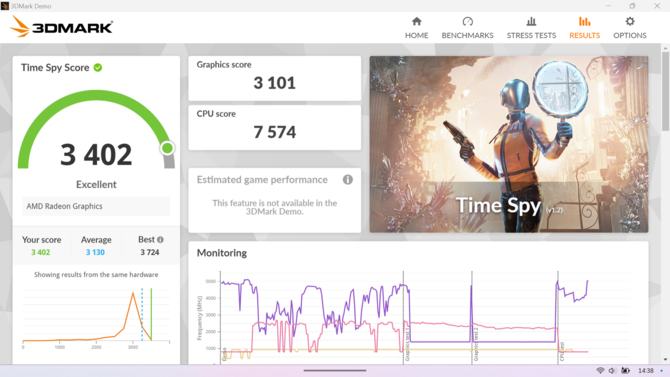Click the AMD Radeon Graphics field
Screen dimensions: 670x377
click(96, 206)
